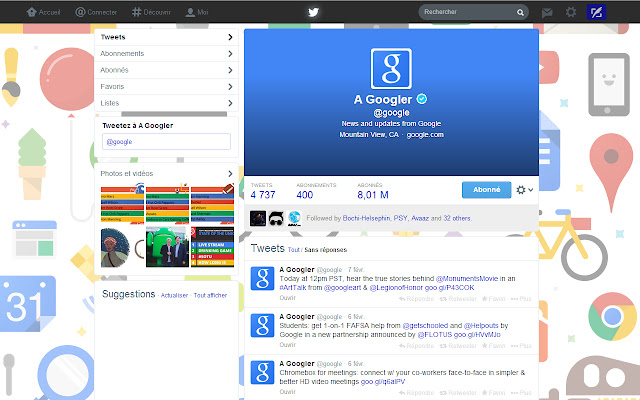The width and height of the screenshot is (640, 400).
Task: Reply to the FAFSA tweet
Action: (416, 346)
